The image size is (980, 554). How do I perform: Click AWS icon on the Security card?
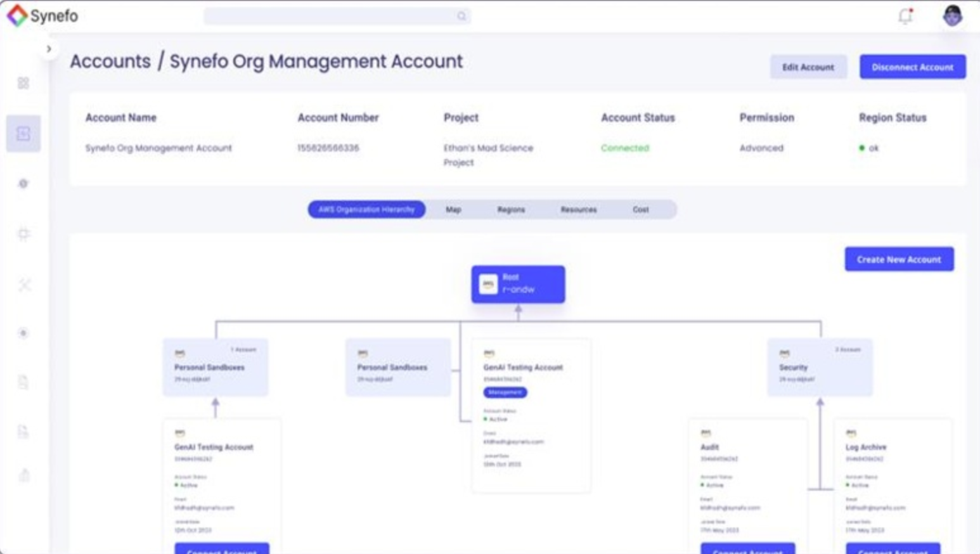pos(785,353)
